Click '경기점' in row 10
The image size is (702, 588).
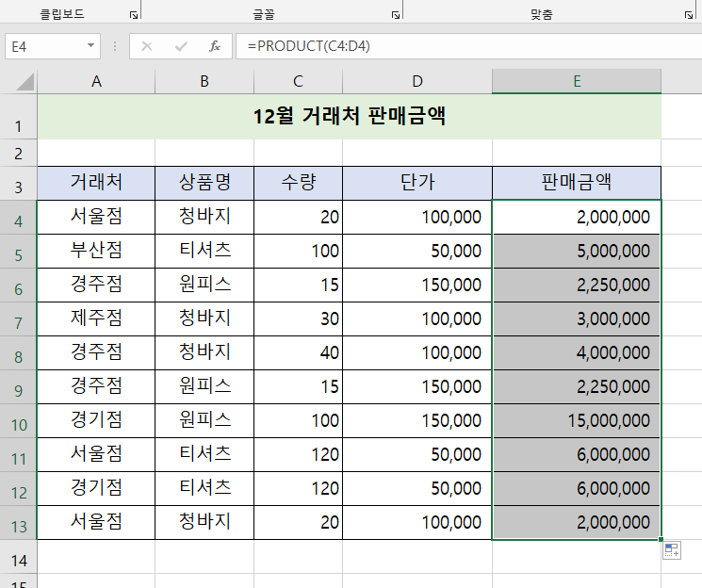tap(96, 421)
